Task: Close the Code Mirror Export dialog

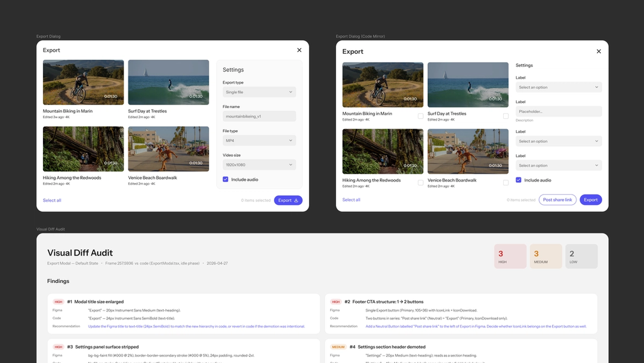Action: [599, 51]
